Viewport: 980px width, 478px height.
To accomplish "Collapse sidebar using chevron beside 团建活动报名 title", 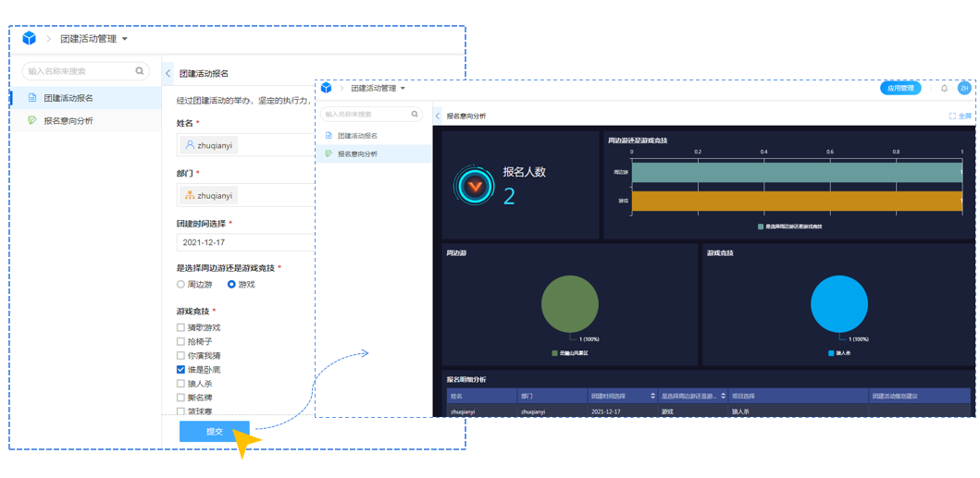I will tap(168, 73).
